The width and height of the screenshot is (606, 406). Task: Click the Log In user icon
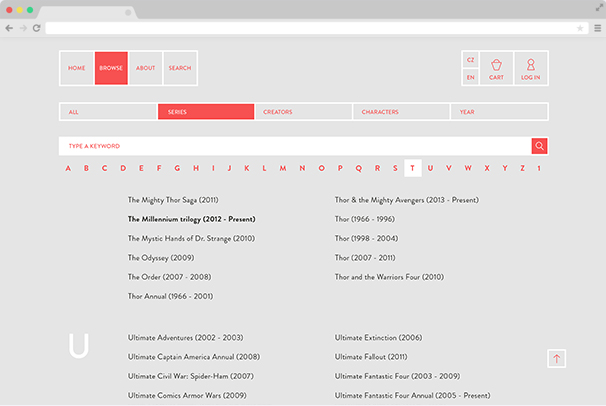530,68
